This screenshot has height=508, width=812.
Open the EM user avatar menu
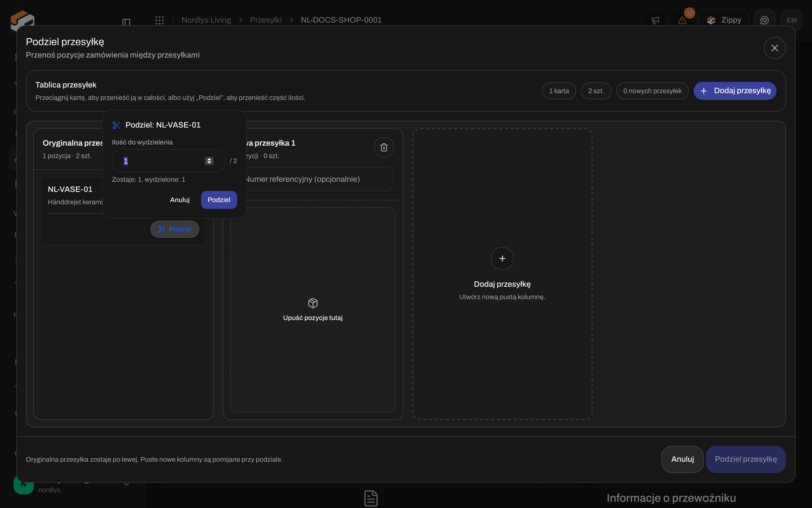791,21
